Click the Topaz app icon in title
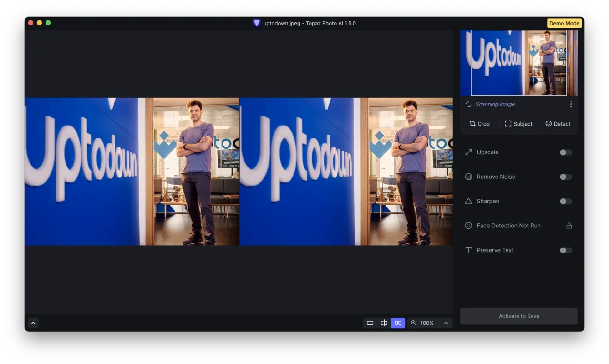Screen dimensions: 609x364 [x=257, y=23]
